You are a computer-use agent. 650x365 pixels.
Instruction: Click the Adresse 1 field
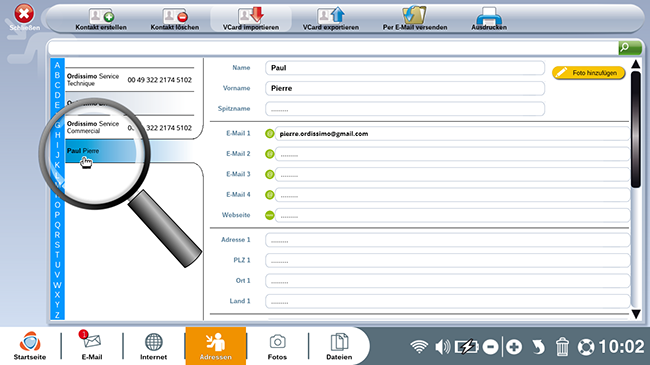(x=447, y=240)
